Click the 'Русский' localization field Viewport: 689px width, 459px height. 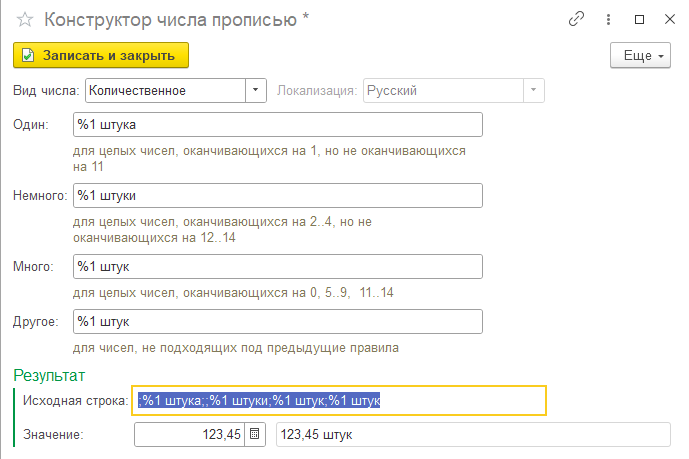pyautogui.click(x=443, y=90)
